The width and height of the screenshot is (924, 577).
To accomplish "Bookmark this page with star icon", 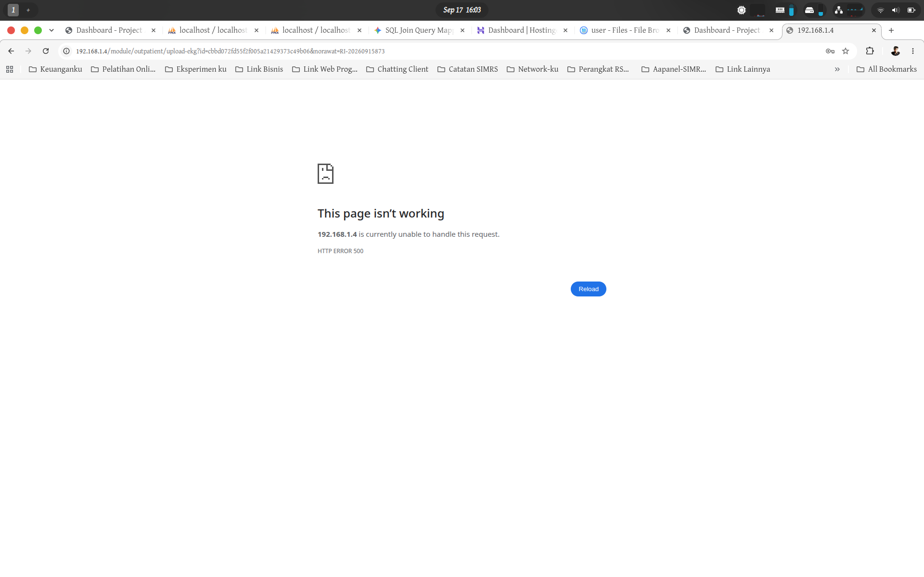I will pyautogui.click(x=846, y=51).
